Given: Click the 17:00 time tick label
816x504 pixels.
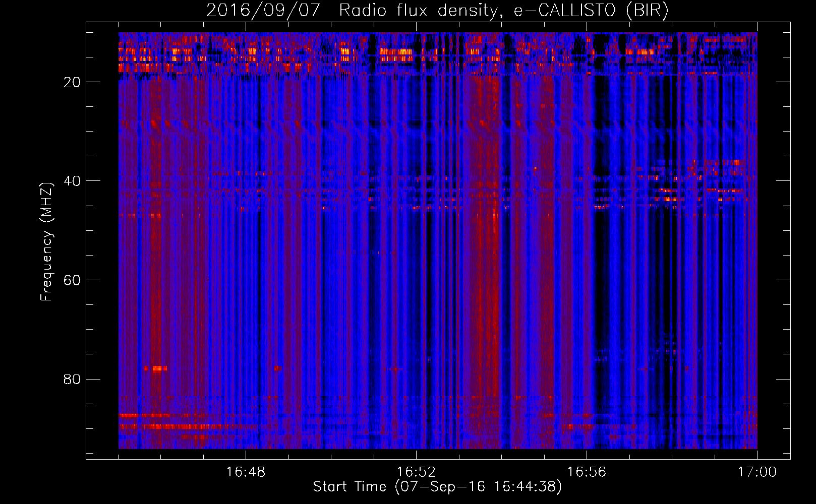Looking at the screenshot, I should click(757, 472).
